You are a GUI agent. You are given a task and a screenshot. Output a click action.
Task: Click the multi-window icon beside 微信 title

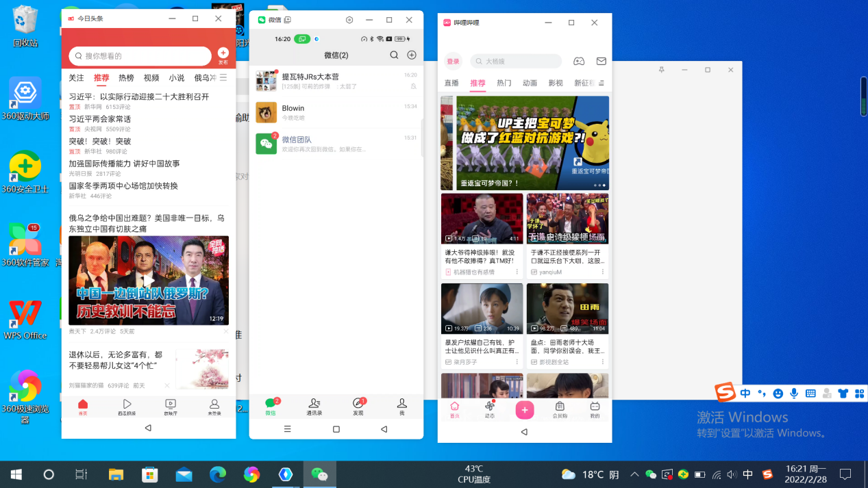tap(288, 20)
